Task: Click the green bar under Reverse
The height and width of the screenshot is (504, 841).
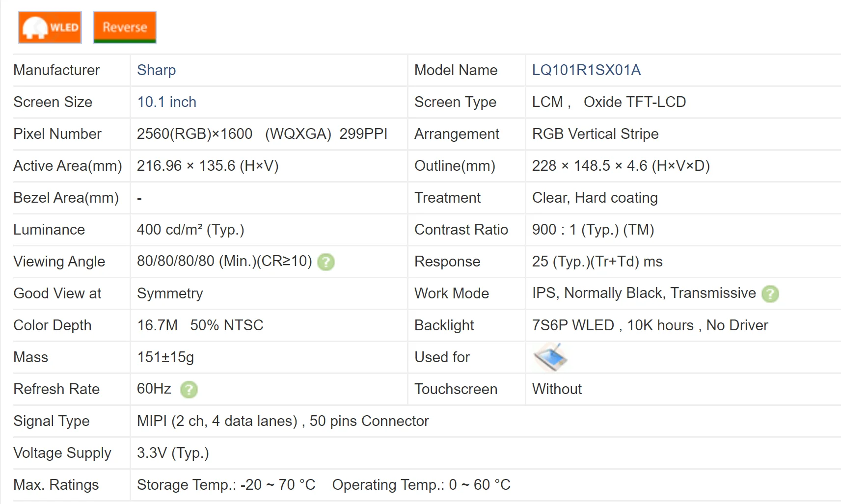Action: coord(124,42)
